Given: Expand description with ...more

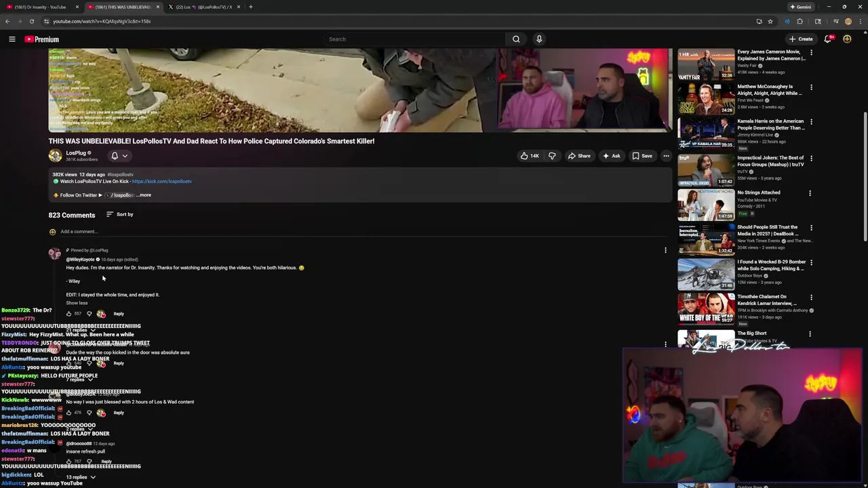Looking at the screenshot, I should pos(143,195).
